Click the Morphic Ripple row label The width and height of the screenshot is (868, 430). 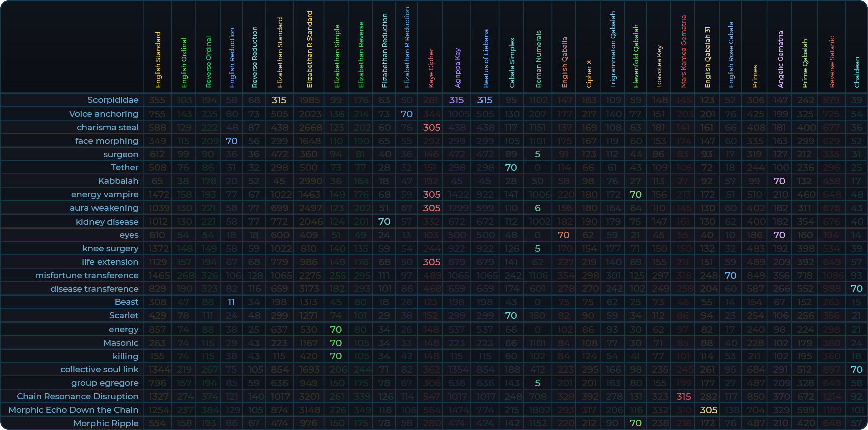(x=106, y=423)
